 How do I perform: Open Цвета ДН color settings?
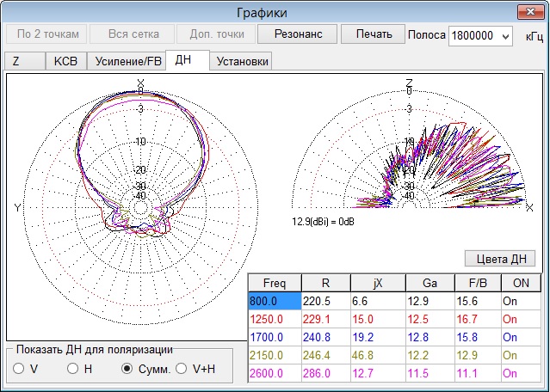point(500,258)
